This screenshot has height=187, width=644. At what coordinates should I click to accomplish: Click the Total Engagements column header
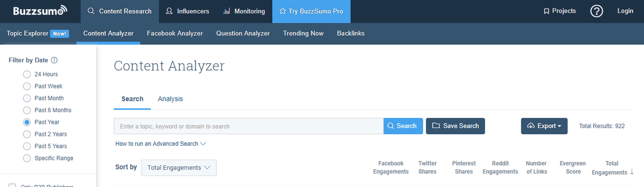coord(610,168)
